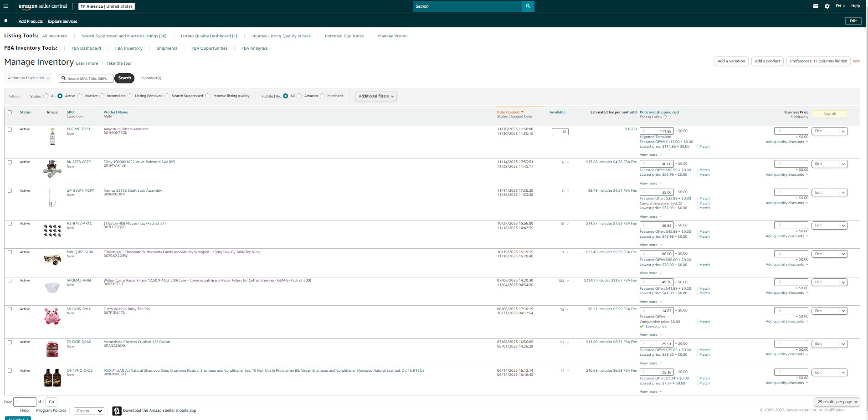Click the top bar Edit button
This screenshot has width=868, height=420.
pos(853,21)
